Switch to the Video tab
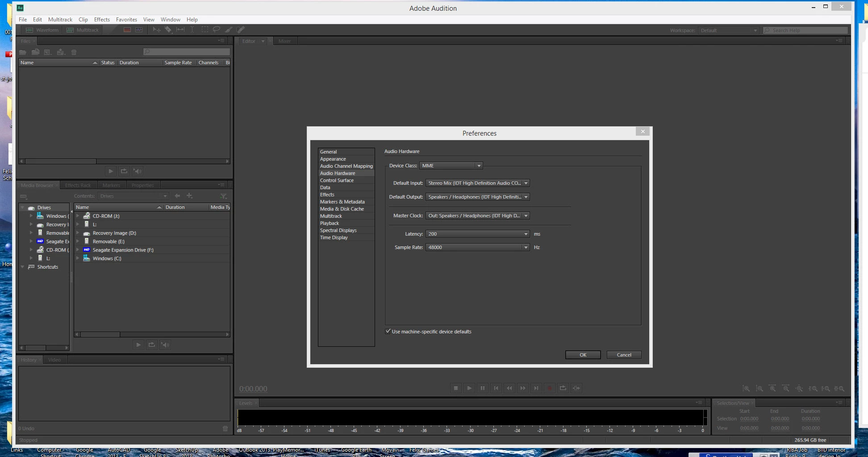This screenshot has height=457, width=868. [54, 360]
